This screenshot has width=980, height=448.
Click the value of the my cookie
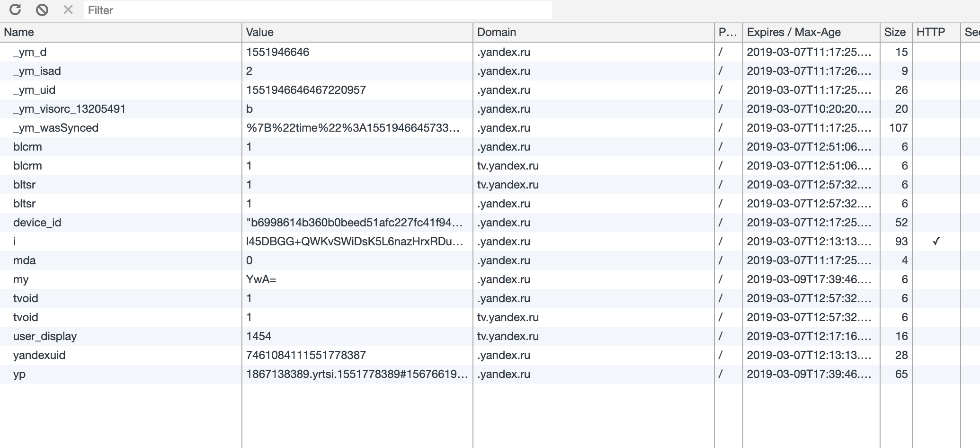coord(261,279)
